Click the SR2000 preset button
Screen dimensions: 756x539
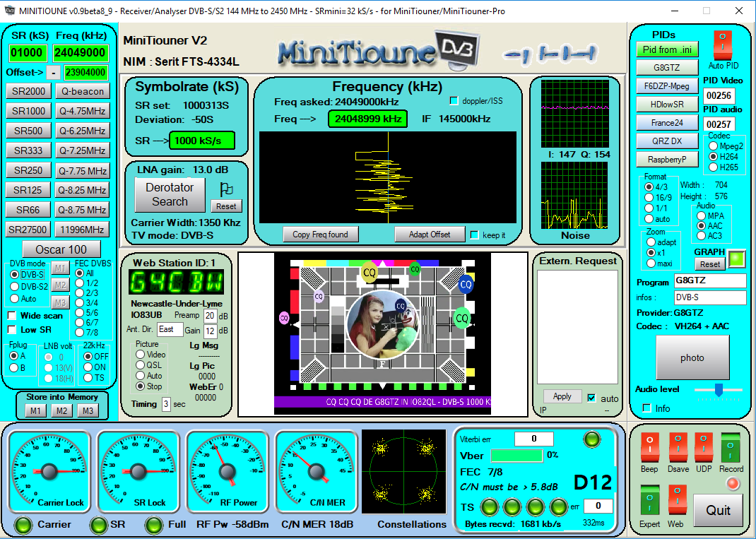tap(28, 91)
